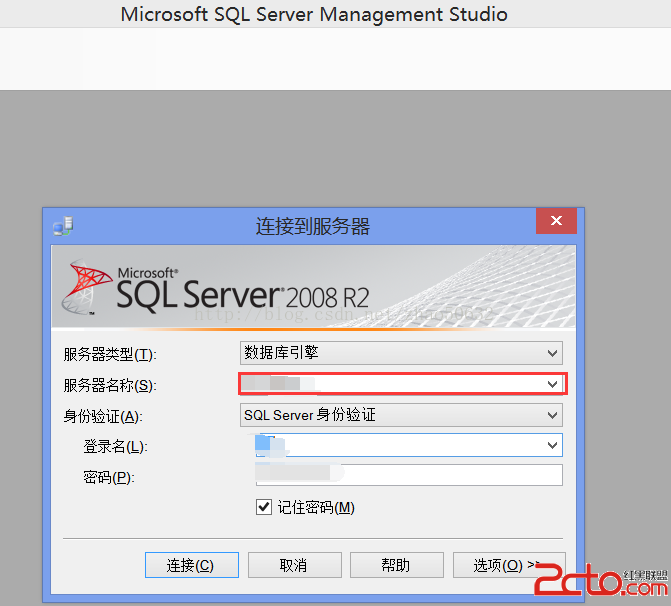Click the 服务器类型(T) label
The image size is (671, 606).
[110, 354]
